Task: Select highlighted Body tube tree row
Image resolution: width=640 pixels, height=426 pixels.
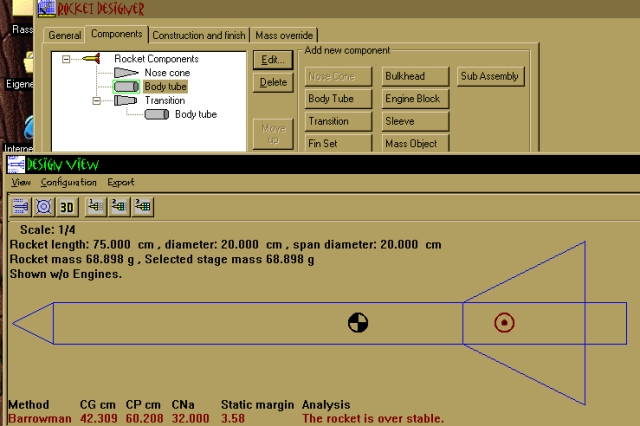Action: tap(165, 87)
